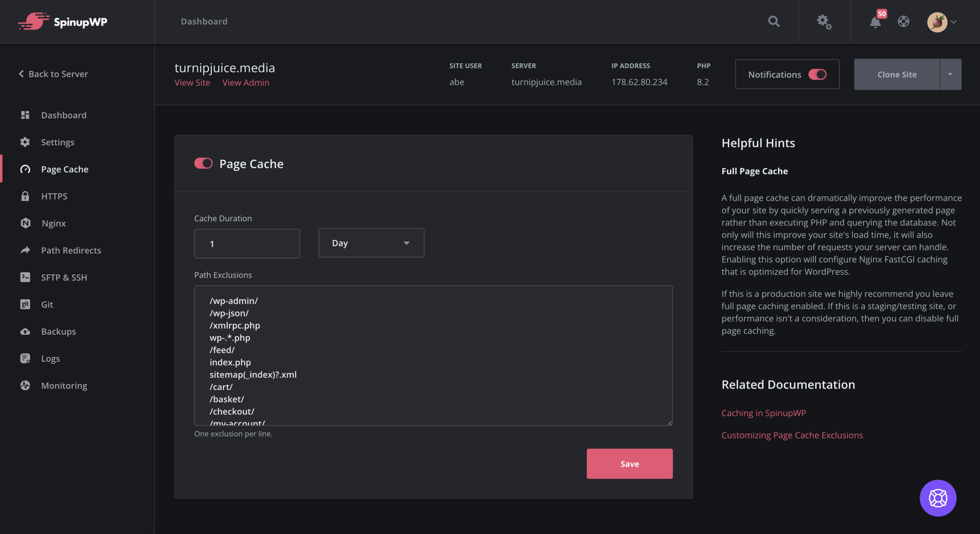Click the Settings gear sidebar icon

tap(25, 142)
